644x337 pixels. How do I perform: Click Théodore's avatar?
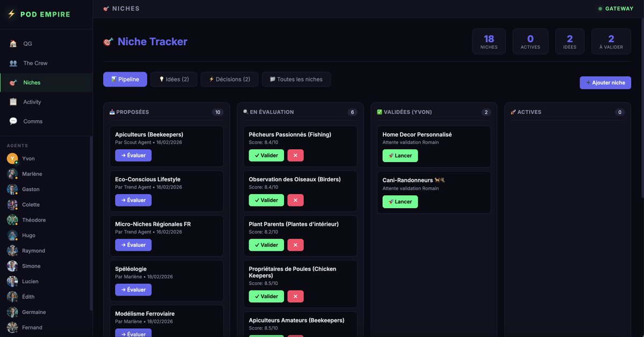pos(12,220)
